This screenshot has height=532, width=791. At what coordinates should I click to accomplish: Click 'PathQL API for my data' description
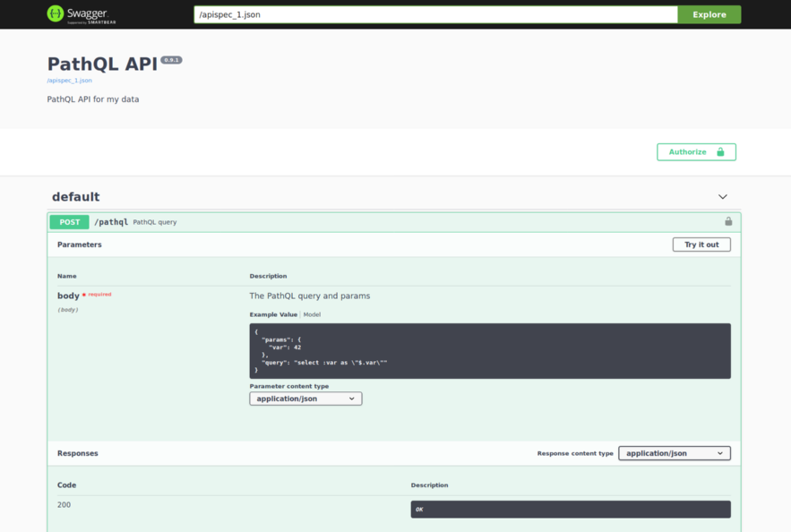coord(93,99)
